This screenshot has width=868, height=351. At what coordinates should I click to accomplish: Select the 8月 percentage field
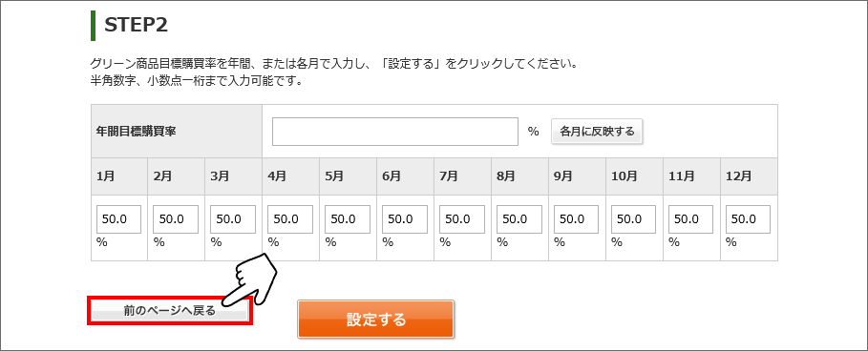click(x=519, y=219)
